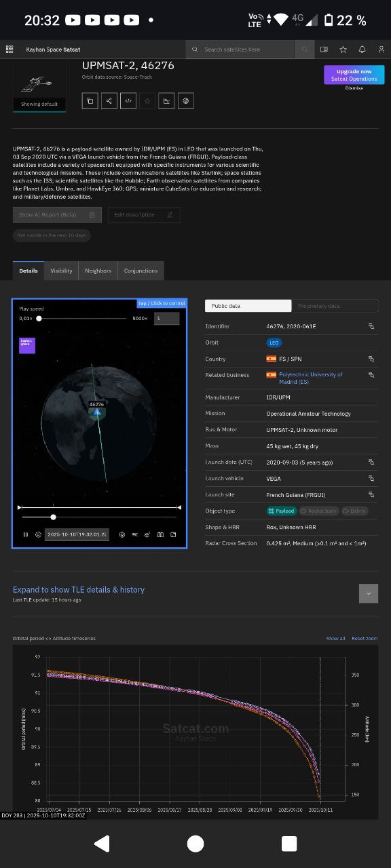Open the chart icon under title
This screenshot has width=391, height=868.
coord(166,101)
